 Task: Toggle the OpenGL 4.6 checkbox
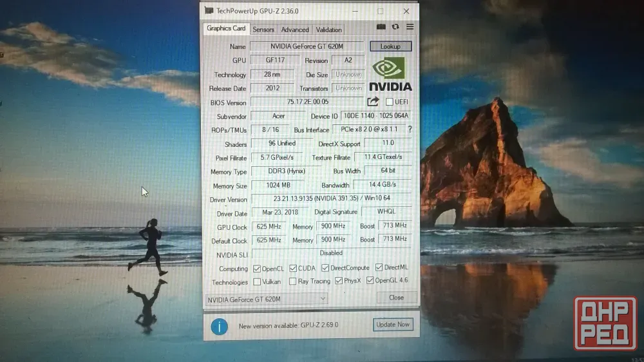coord(370,280)
